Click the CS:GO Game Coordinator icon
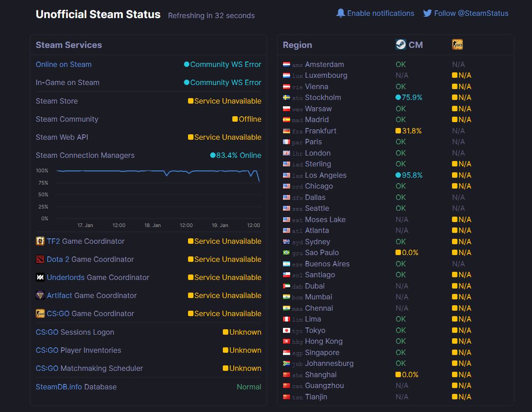The height and width of the screenshot is (412, 532). click(x=40, y=313)
